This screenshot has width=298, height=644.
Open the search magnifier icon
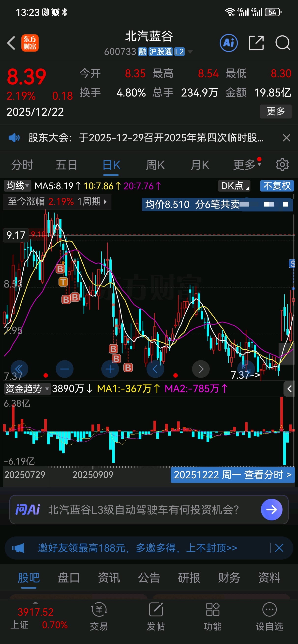(x=283, y=43)
